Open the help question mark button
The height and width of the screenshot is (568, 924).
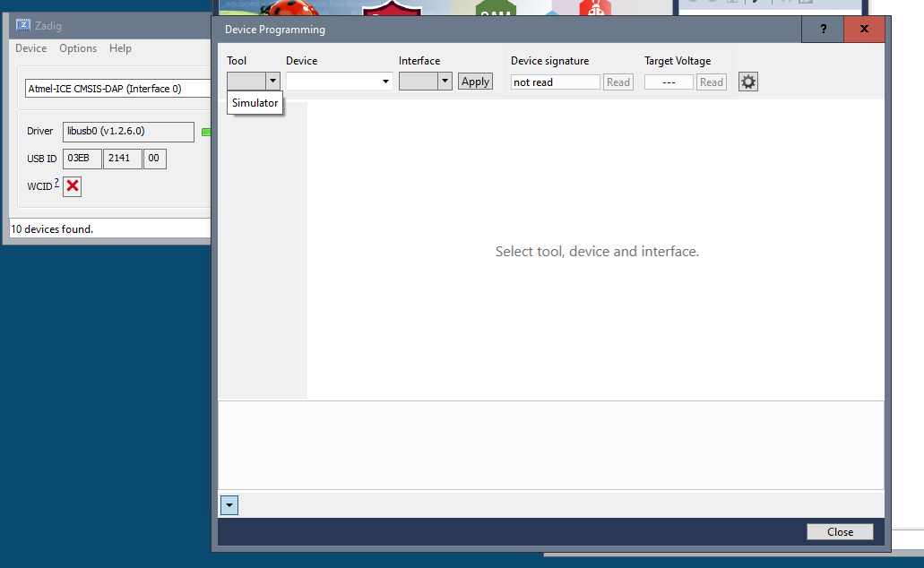click(x=823, y=29)
